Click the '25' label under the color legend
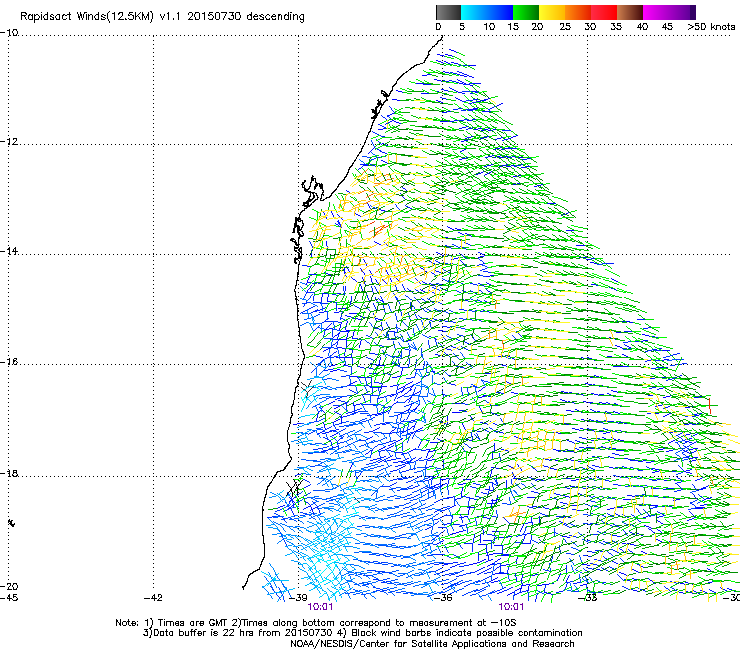Screen dimensions: 740x650 [565, 27]
